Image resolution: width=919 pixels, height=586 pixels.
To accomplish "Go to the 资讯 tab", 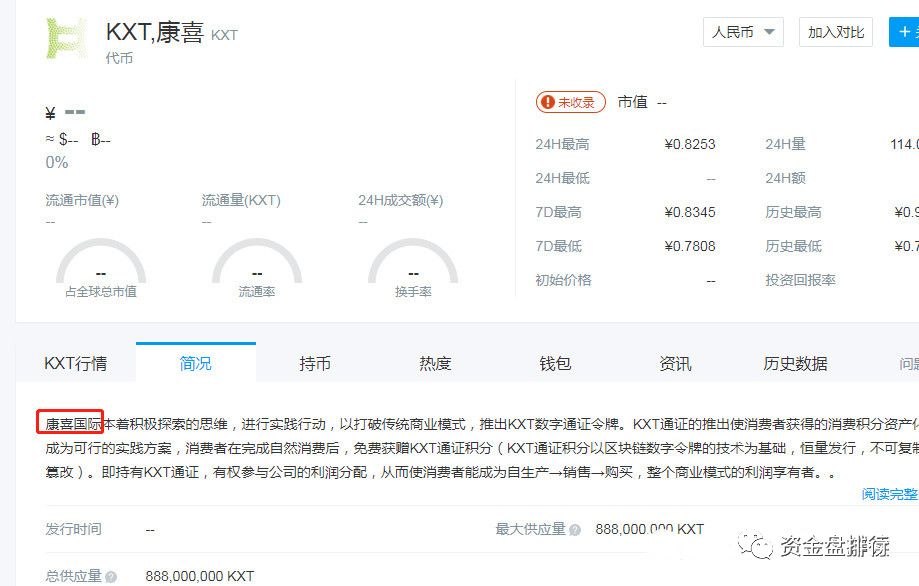I will [675, 363].
